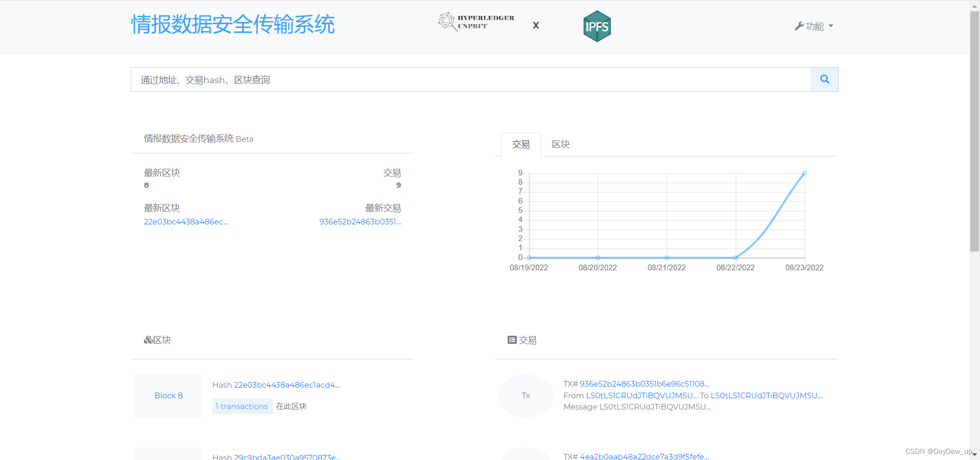Click the chart point at 08/23/2022
This screenshot has width=980, height=460.
click(x=804, y=173)
